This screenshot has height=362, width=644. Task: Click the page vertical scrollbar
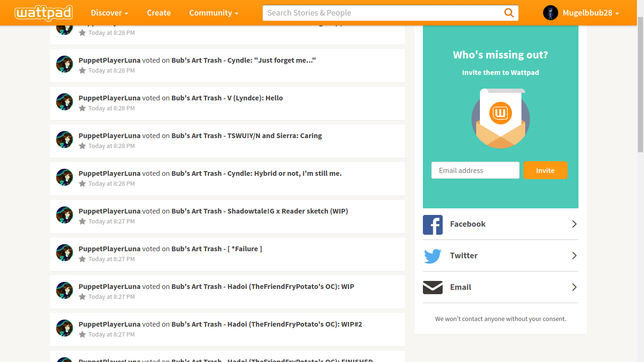pos(640,85)
